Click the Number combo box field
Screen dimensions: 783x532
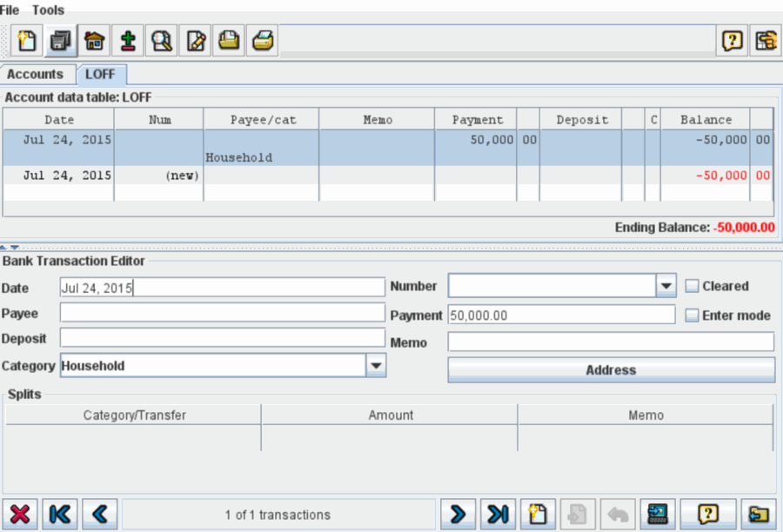[552, 286]
